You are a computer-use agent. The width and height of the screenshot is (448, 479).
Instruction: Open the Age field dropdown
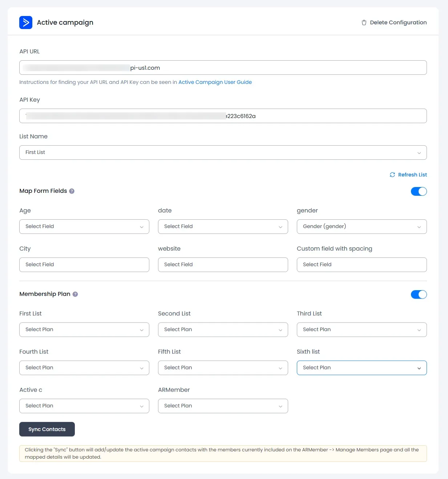[84, 227]
